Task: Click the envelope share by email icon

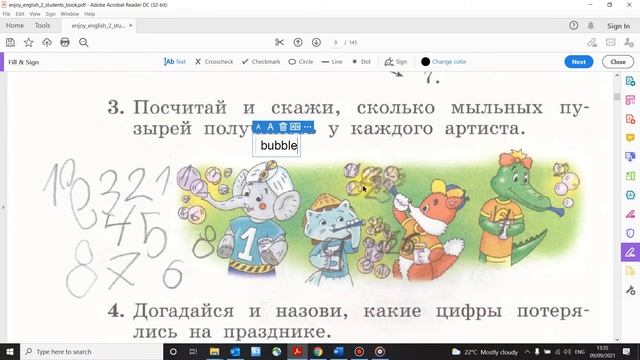Action: click(x=611, y=42)
